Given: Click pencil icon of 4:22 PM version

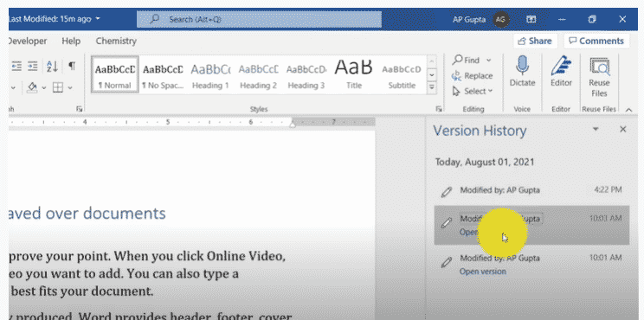Looking at the screenshot, I should (x=446, y=191).
